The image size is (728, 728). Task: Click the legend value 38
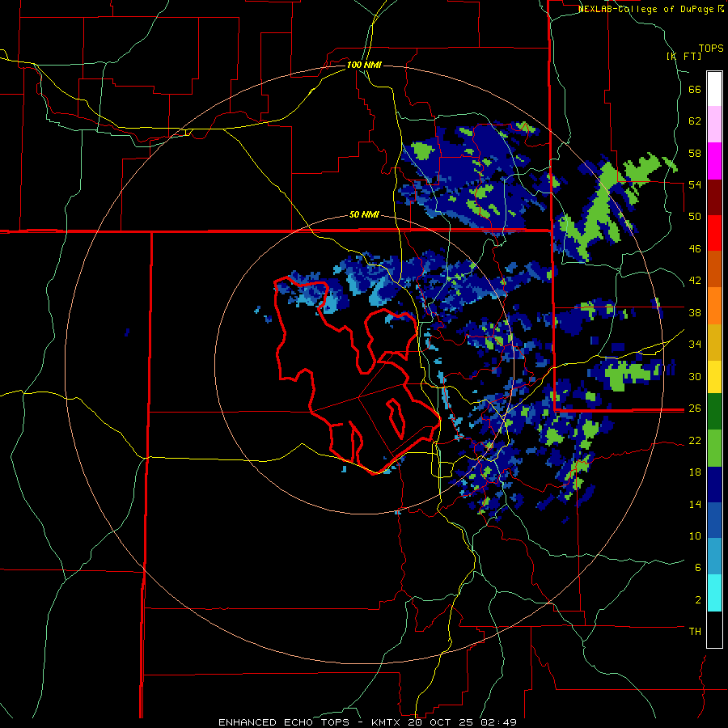(695, 312)
